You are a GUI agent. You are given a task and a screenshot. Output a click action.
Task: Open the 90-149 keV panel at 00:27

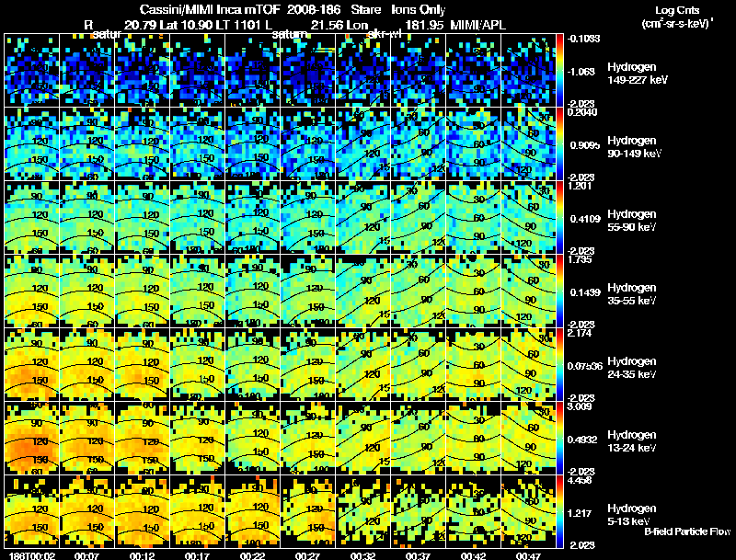[x=308, y=144]
